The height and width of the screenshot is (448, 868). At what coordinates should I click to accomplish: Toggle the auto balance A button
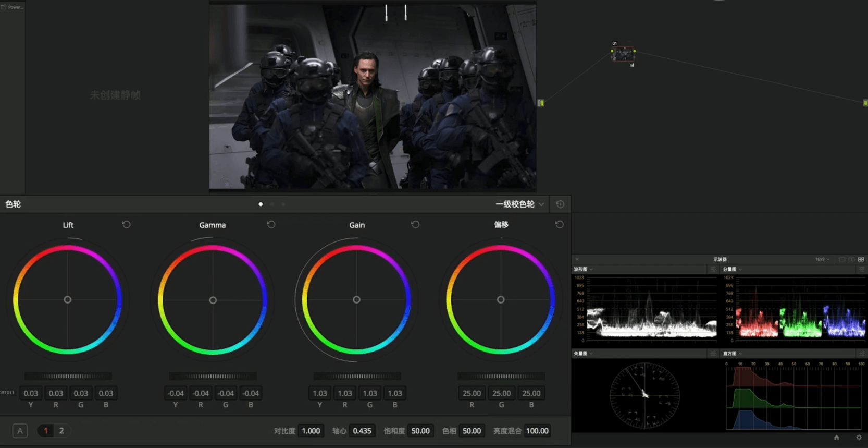(20, 431)
